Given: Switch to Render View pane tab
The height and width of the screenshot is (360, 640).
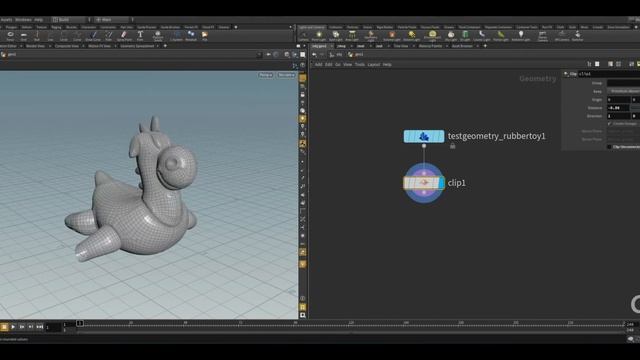Looking at the screenshot, I should pos(36,46).
